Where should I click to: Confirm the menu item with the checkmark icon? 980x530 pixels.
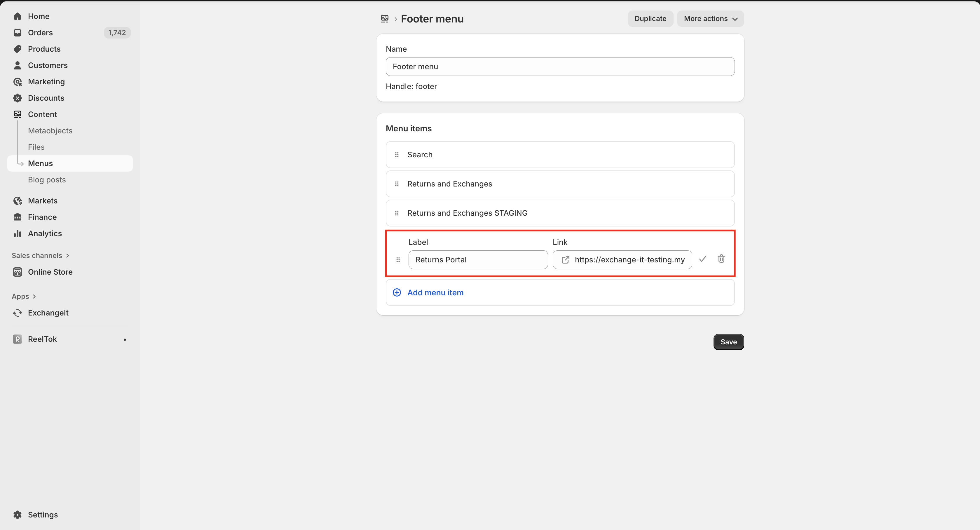pyautogui.click(x=702, y=259)
